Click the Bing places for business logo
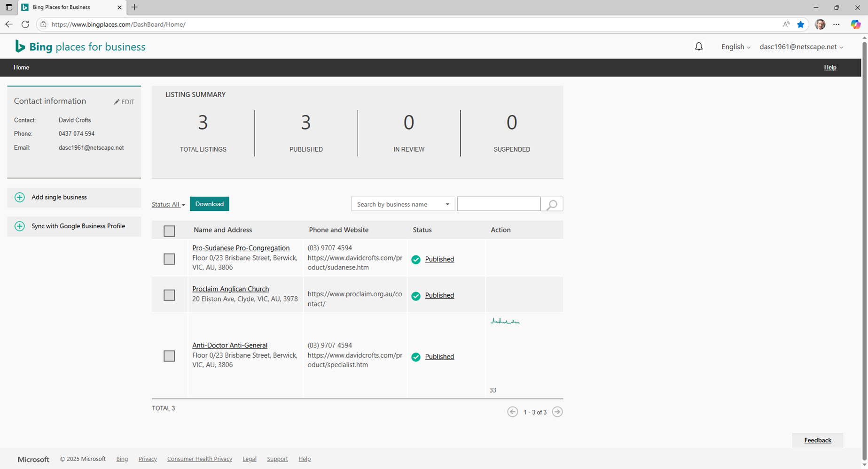 pos(80,46)
